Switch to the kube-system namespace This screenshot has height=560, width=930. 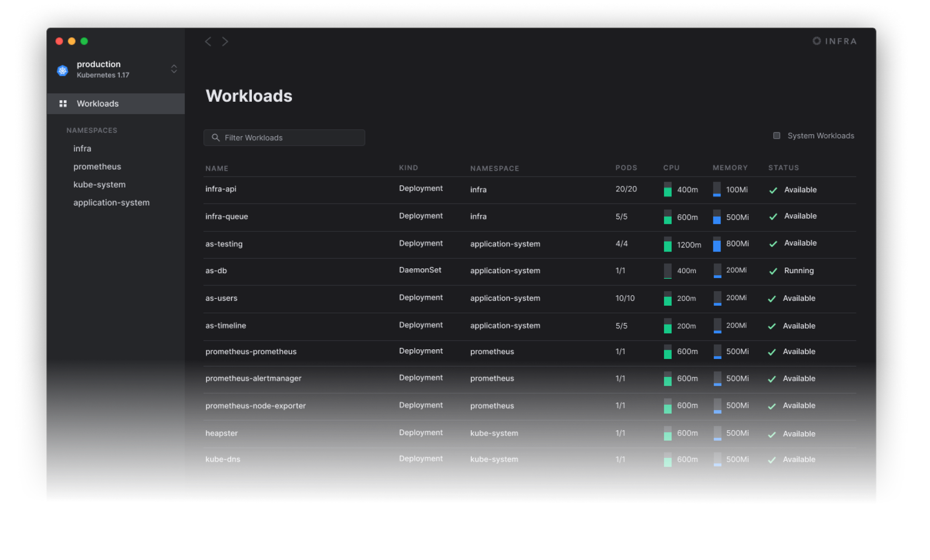click(100, 184)
